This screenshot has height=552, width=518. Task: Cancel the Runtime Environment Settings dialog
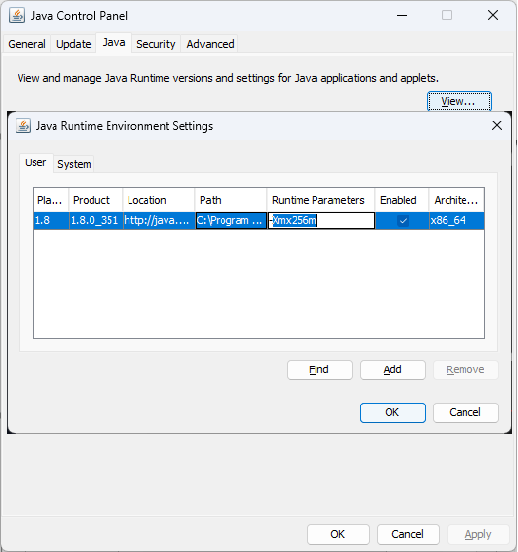click(466, 413)
